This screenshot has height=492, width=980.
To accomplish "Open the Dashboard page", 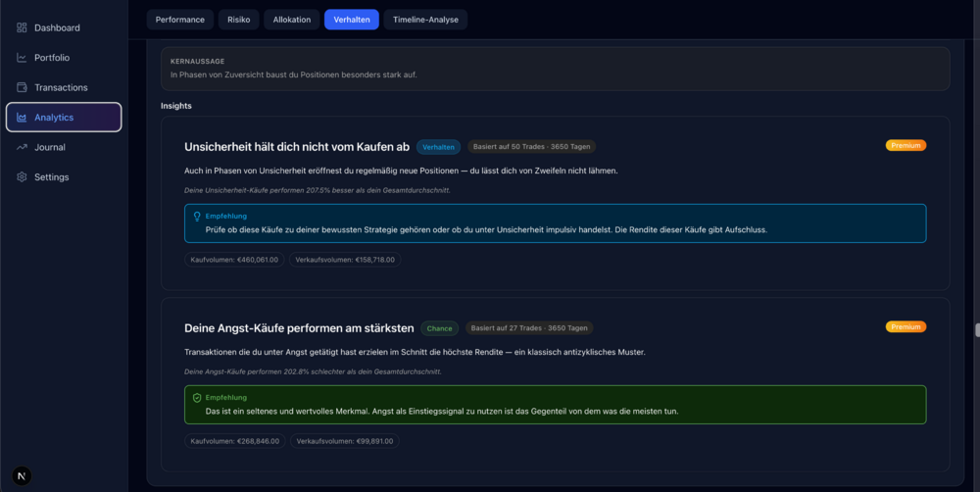I will [64, 27].
